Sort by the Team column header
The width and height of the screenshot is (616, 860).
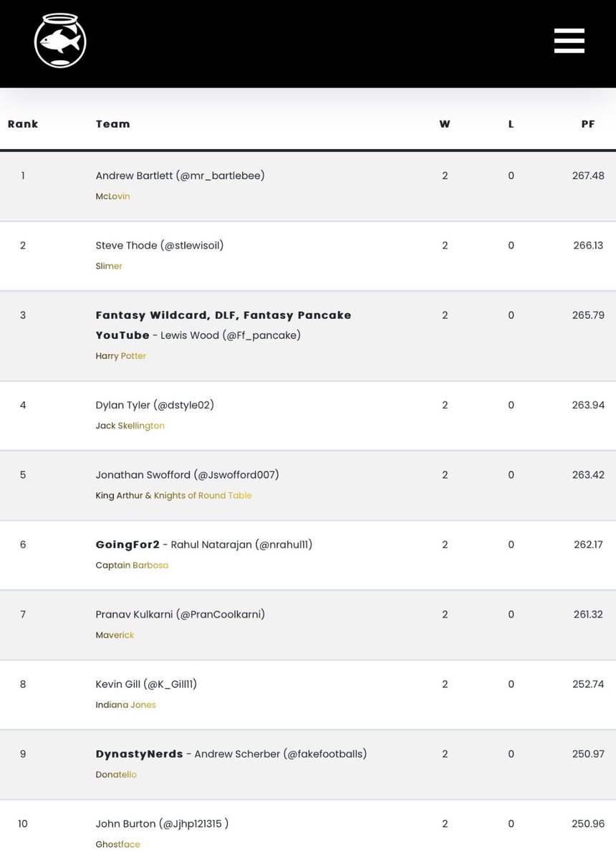pos(113,124)
